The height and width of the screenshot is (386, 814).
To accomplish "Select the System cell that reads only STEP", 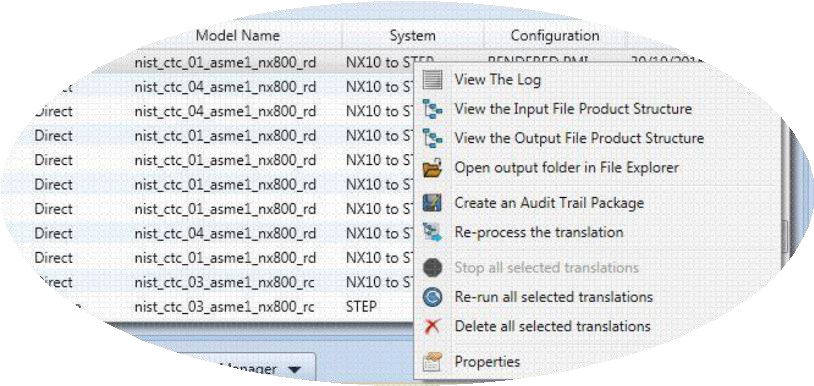I will click(x=361, y=307).
